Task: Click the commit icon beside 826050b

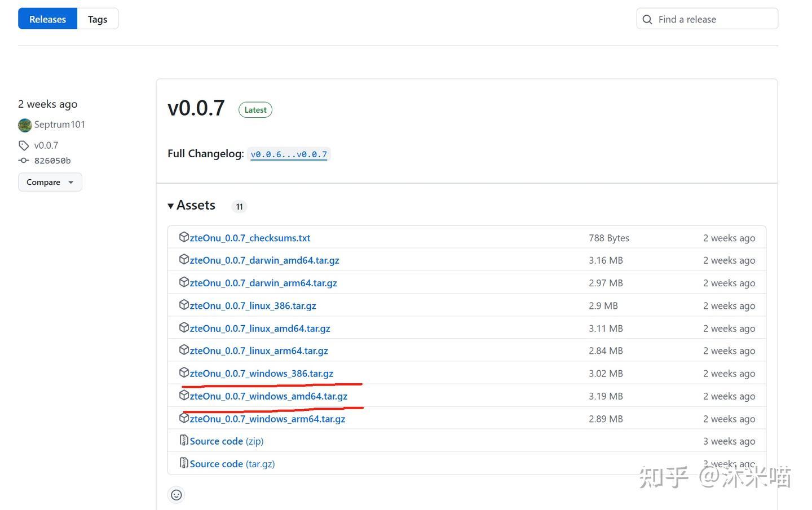Action: (x=24, y=161)
